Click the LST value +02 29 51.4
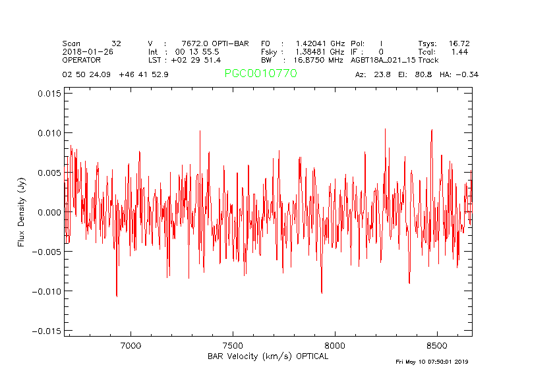This screenshot has height=392, width=555. tap(196, 60)
